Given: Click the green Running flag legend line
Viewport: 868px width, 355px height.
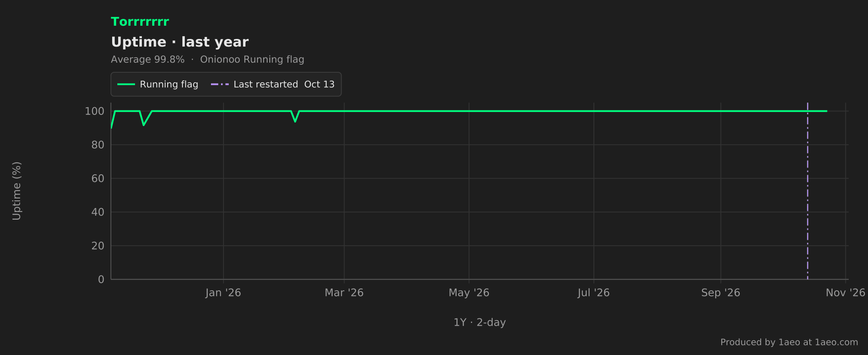Looking at the screenshot, I should point(126,84).
